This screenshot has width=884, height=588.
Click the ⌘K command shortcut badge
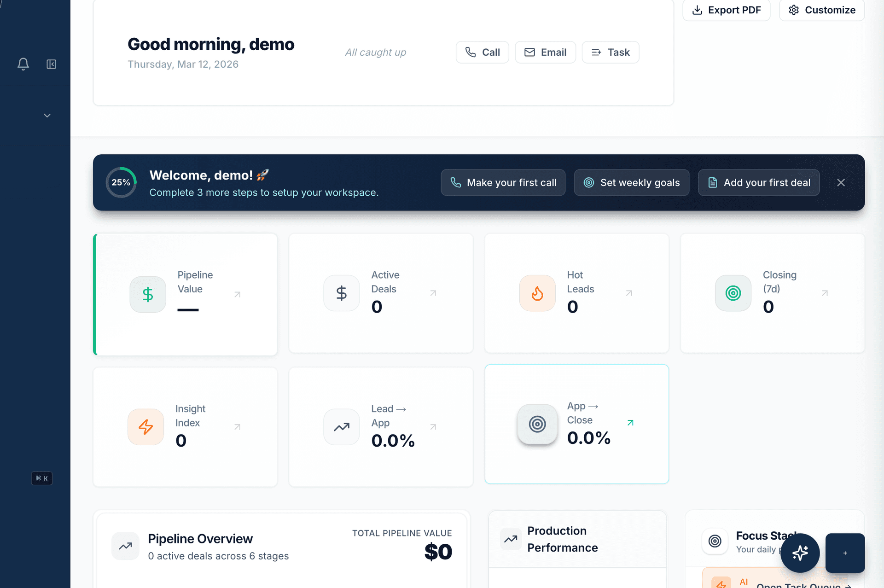pyautogui.click(x=41, y=478)
